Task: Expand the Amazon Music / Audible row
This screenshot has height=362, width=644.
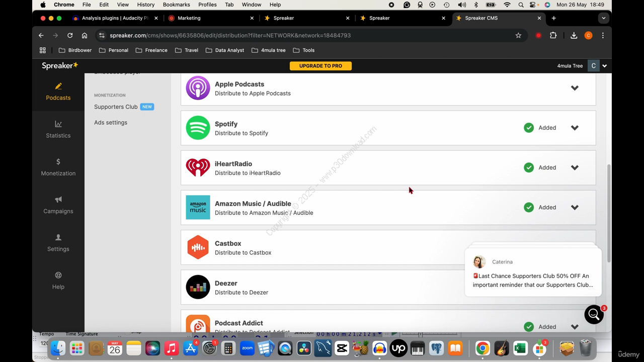Action: tap(575, 207)
